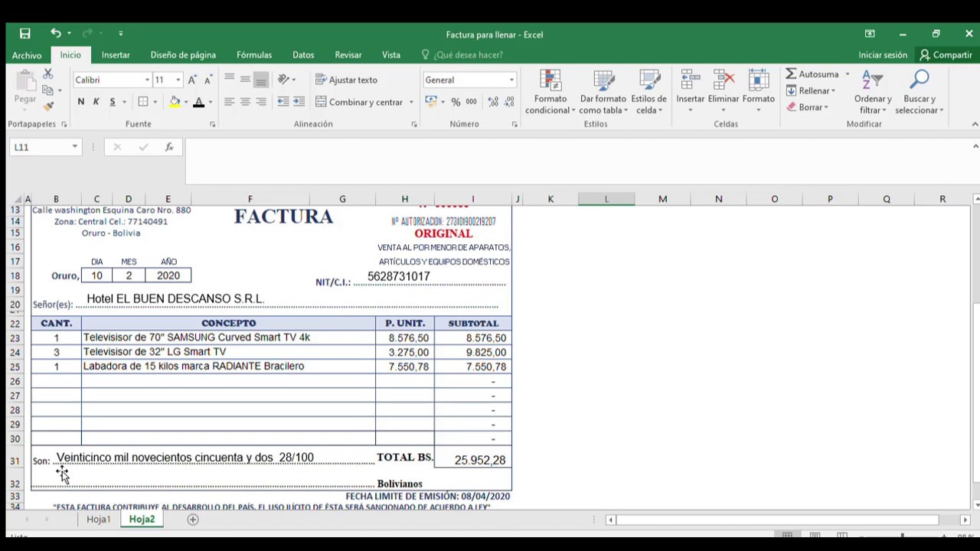This screenshot has height=551, width=980.
Task: Click Combinar y centrar button
Action: pos(359,102)
